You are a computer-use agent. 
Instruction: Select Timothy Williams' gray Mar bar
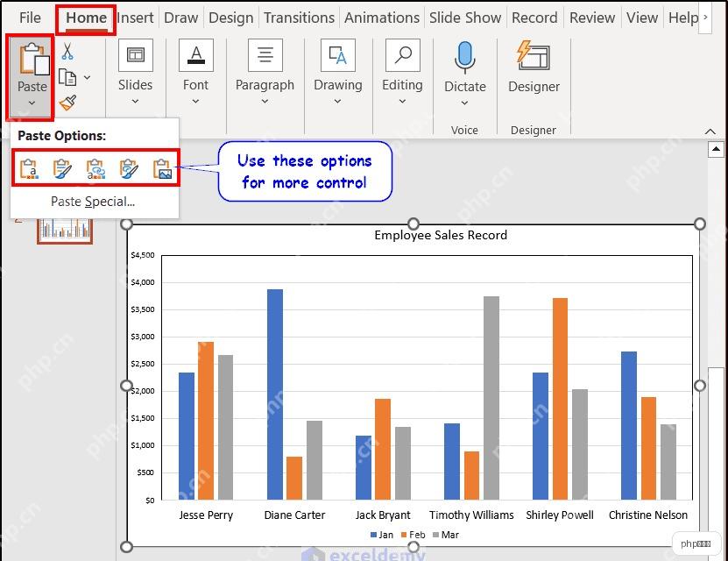pyautogui.click(x=491, y=398)
